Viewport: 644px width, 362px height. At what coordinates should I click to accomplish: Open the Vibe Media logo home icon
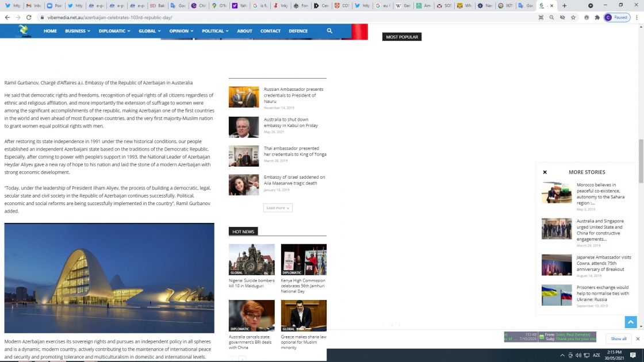coord(23,31)
